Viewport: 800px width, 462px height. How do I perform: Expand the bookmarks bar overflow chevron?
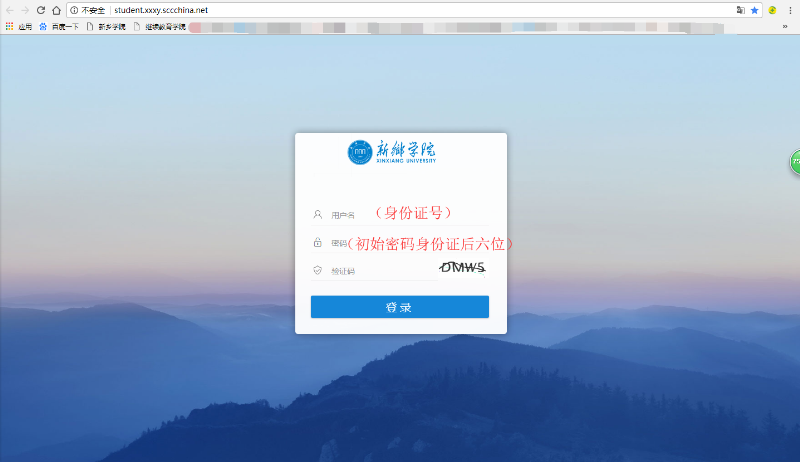(x=785, y=26)
